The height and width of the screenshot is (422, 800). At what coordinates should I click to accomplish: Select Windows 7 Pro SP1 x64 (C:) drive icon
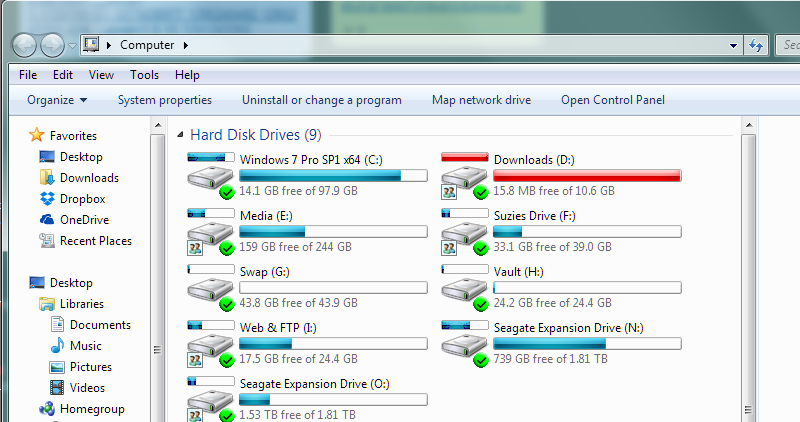pos(210,175)
